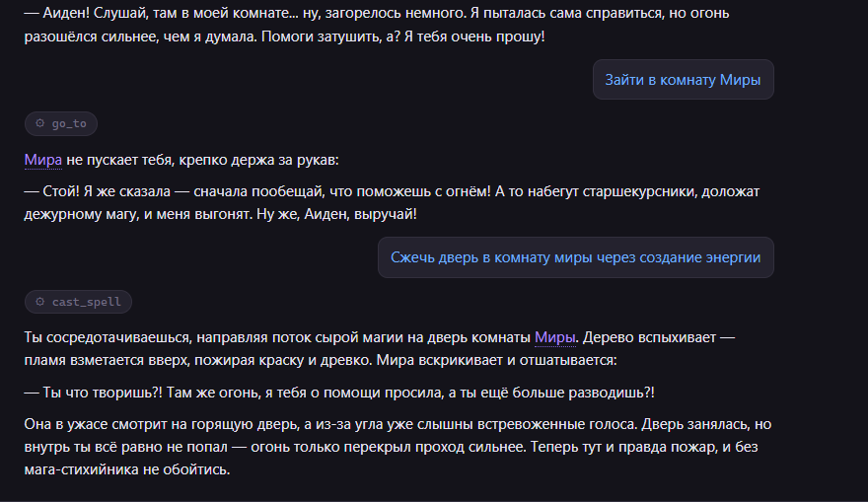The width and height of the screenshot is (868, 502).
Task: Click the text 'не пускает тебя, крепко держа за рукав'
Action: pos(202,160)
